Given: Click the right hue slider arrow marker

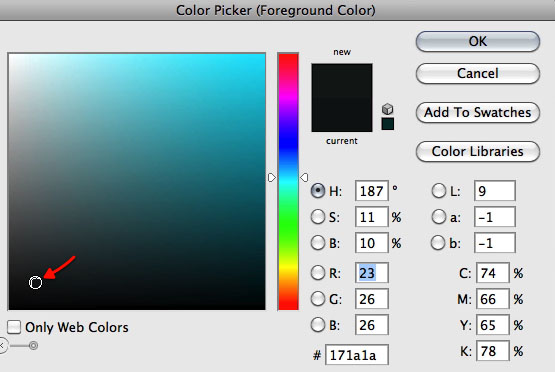Looking at the screenshot, I should [304, 177].
